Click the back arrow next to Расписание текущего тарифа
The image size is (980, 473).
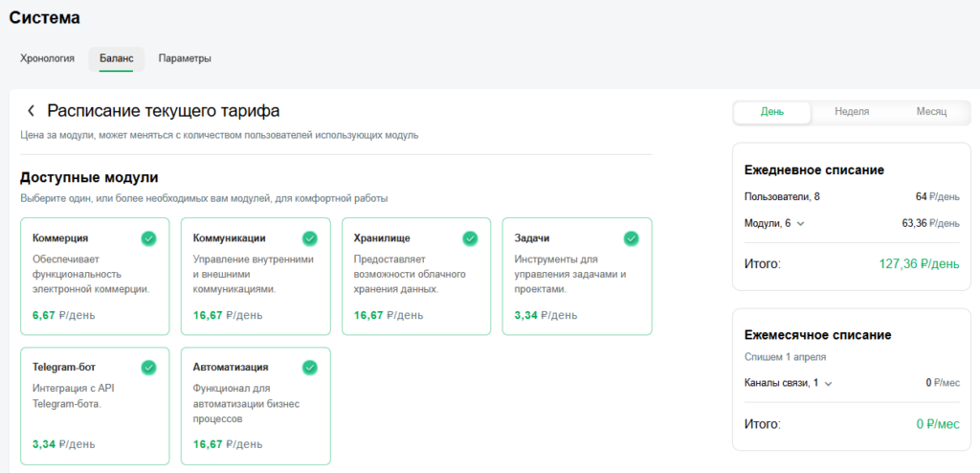31,111
